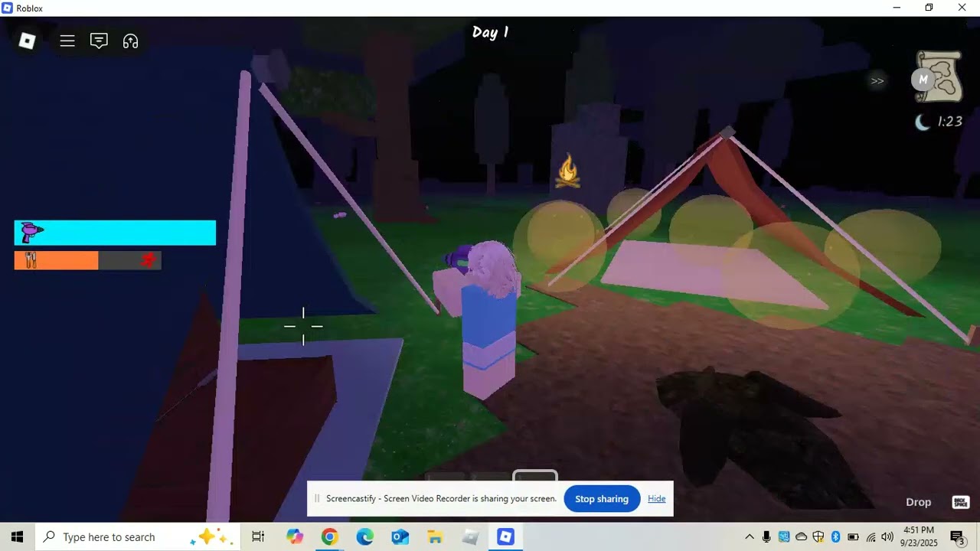Open the OneDrive cloud tray icon

point(801,537)
